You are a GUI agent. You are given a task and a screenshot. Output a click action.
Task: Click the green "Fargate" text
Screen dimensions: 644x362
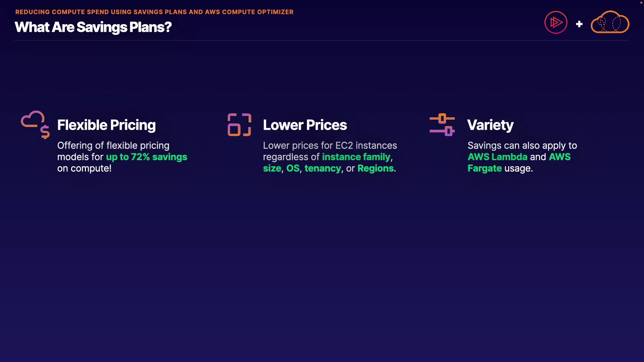(485, 168)
